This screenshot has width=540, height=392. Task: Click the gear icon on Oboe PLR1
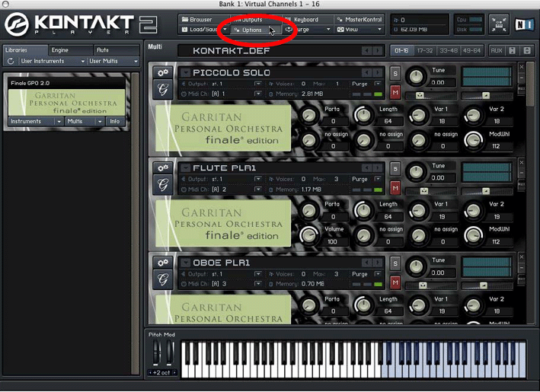pyautogui.click(x=163, y=263)
